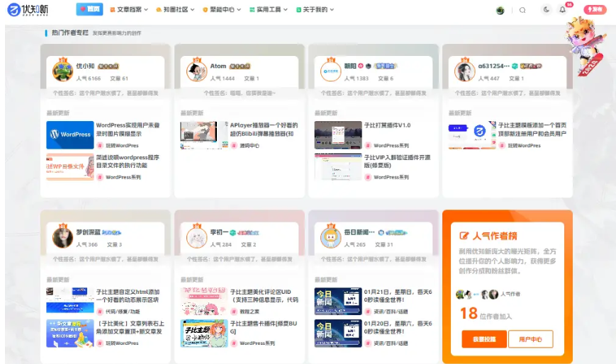This screenshot has width=616, height=364.
Task: Click the author name 李初一
Action: pos(219,232)
